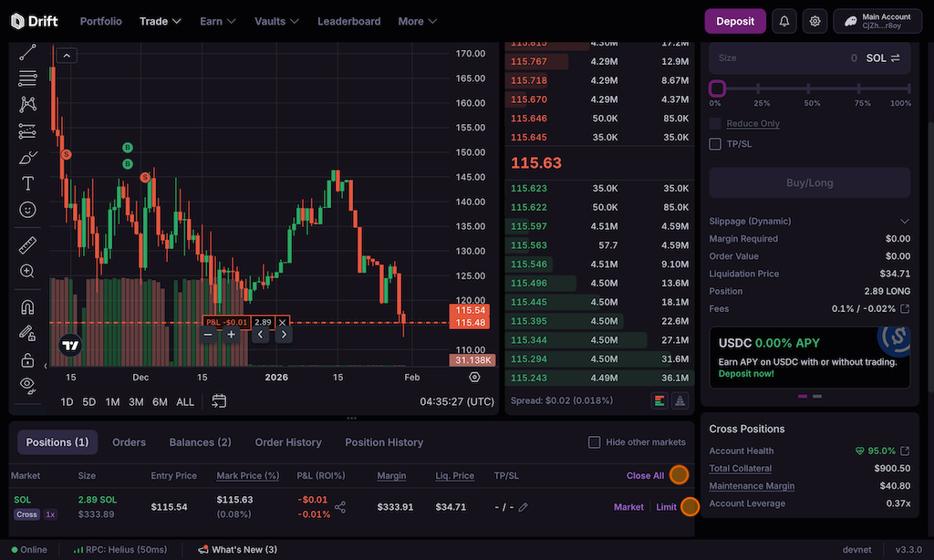Image resolution: width=934 pixels, height=560 pixels.
Task: Open the Balances (2) tab
Action: (200, 442)
